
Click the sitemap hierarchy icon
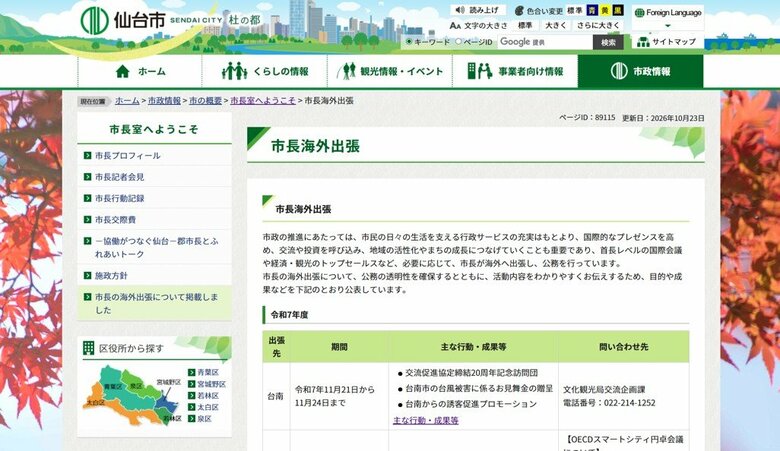tap(643, 42)
